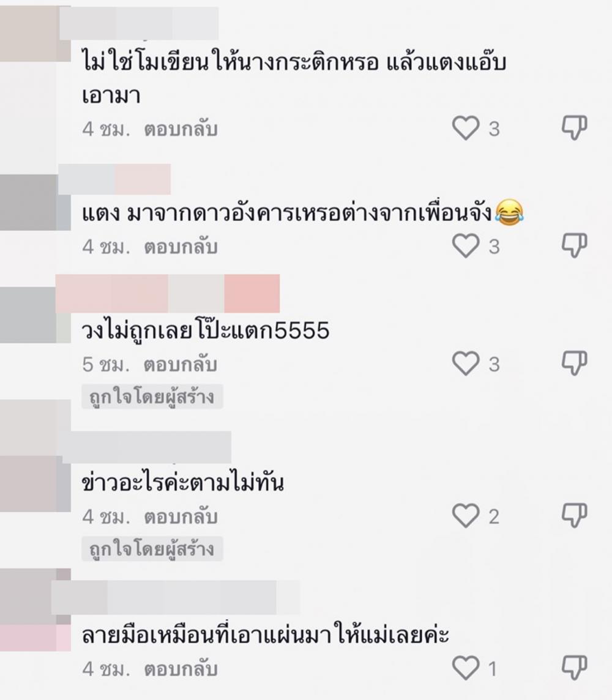
Task: Open avatar of the ลายมือเหมือน commenter
Action: (x=35, y=609)
